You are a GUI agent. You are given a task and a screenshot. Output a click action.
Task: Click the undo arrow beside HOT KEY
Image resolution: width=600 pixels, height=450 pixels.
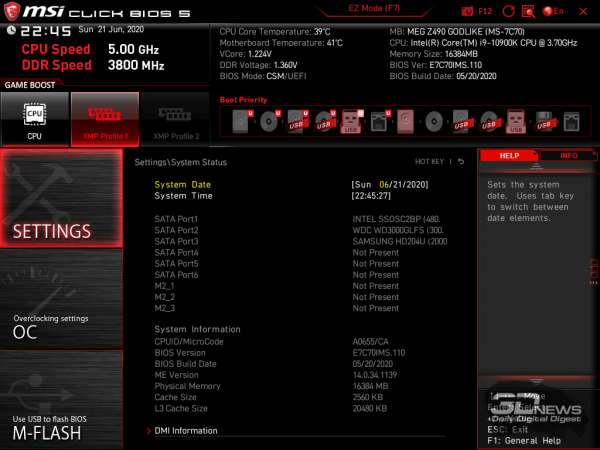461,161
